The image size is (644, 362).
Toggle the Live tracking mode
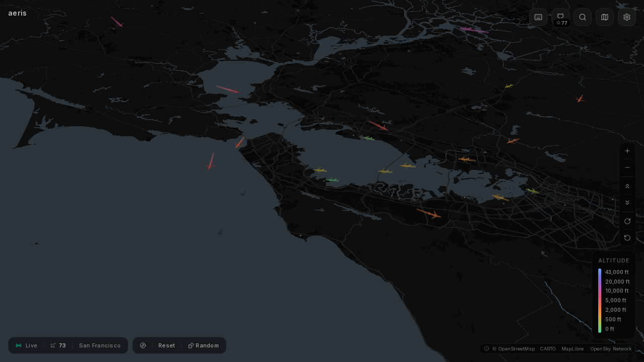pos(26,345)
